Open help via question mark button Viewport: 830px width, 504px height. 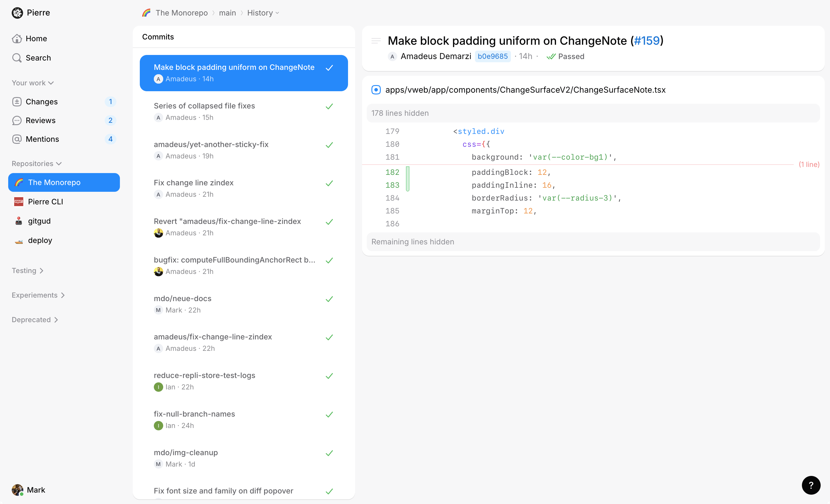point(811,485)
